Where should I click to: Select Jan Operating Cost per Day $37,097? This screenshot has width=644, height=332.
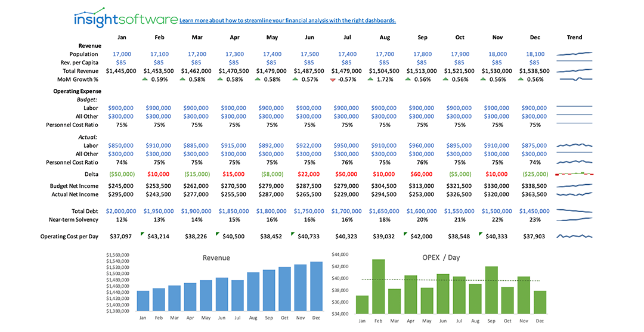[x=120, y=237]
